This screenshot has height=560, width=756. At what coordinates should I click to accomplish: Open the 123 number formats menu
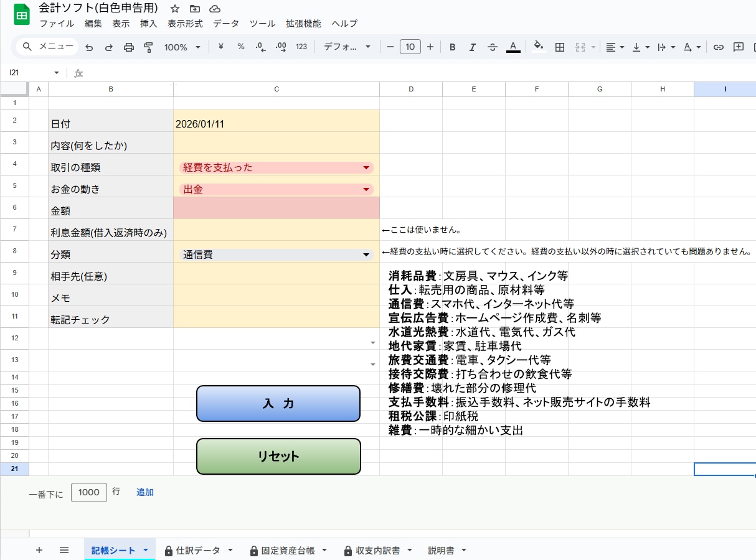[301, 47]
